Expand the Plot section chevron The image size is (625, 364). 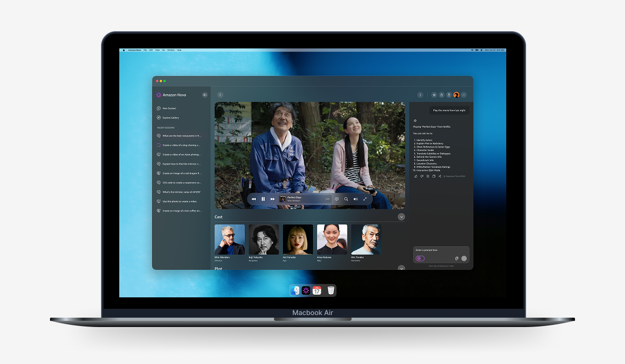402,268
